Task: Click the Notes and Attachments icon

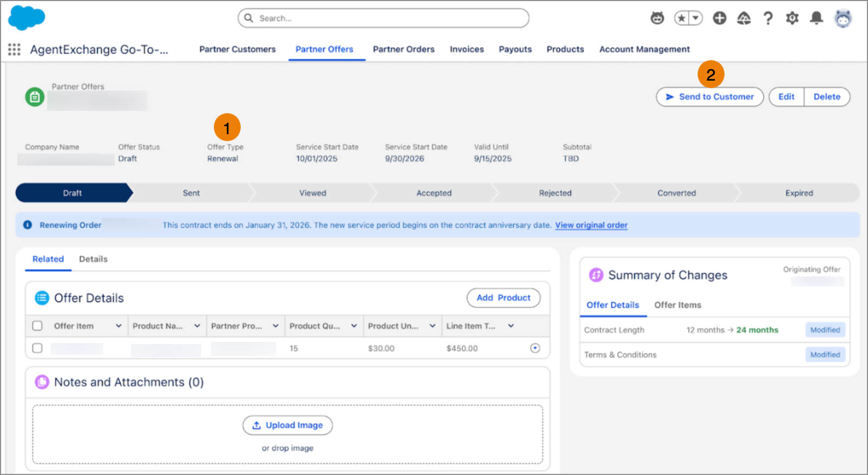Action: (42, 382)
